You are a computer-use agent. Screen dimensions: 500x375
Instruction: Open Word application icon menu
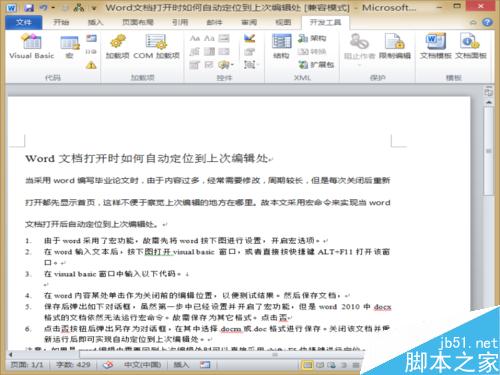(x=11, y=7)
